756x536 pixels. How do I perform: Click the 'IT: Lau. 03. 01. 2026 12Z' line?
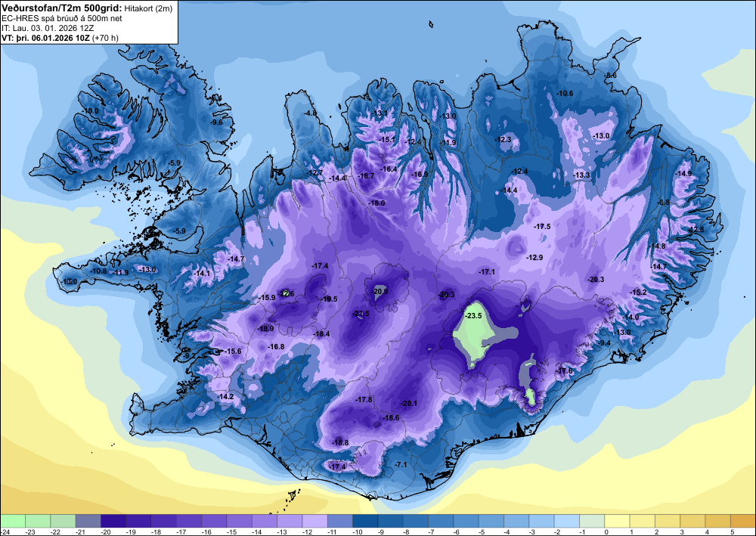[x=47, y=28]
